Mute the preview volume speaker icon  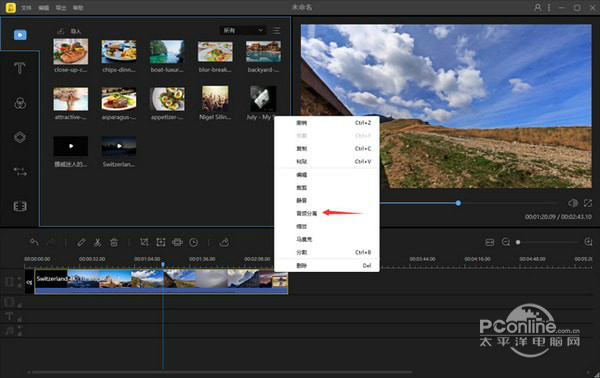point(573,203)
